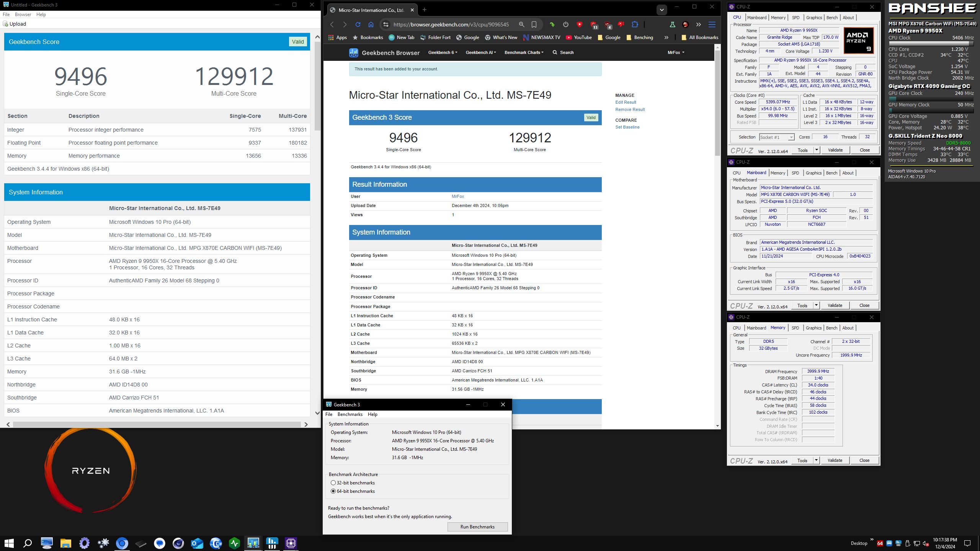Open the Cinema 4D taskbar icon
The width and height of the screenshot is (980, 551).
178,543
